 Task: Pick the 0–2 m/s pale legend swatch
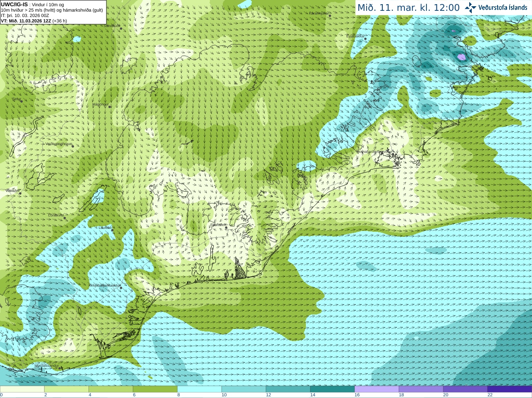pyautogui.click(x=22, y=389)
